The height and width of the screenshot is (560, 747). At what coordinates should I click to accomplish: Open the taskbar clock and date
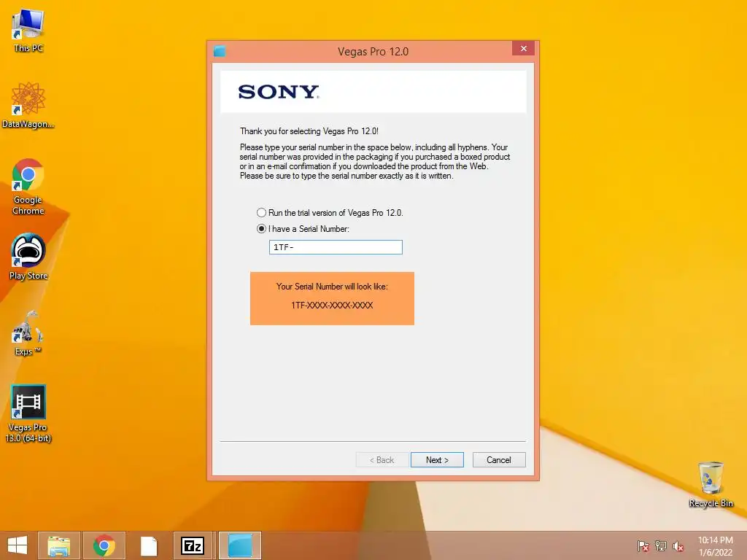coord(715,546)
